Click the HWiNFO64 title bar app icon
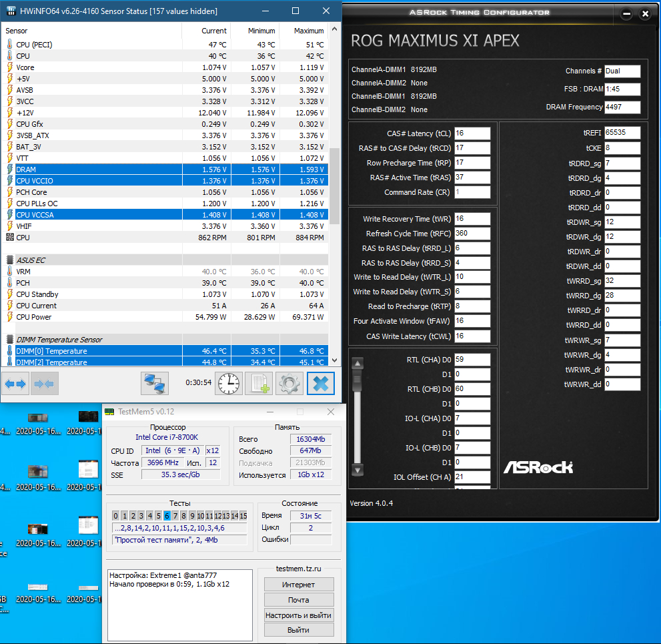The height and width of the screenshot is (644, 661). (11, 11)
